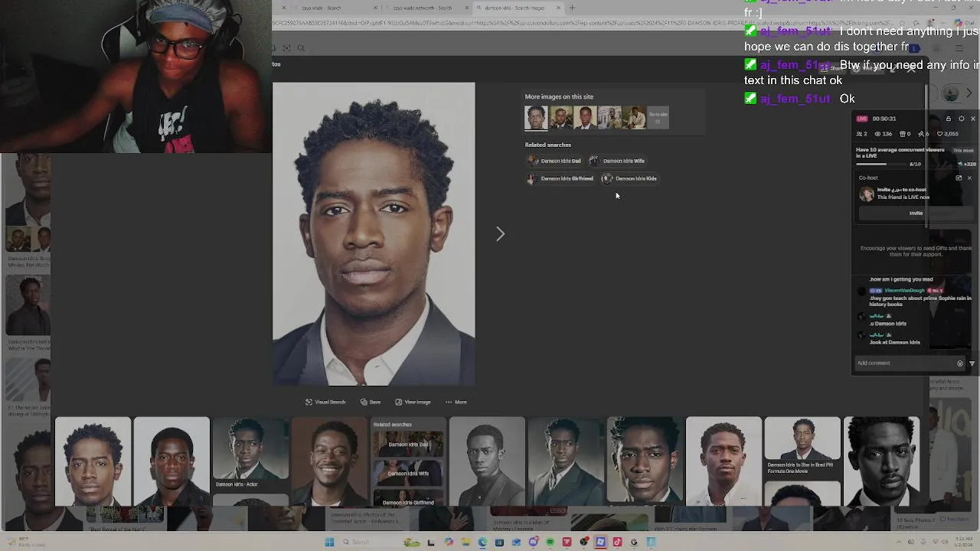Viewport: 980px width, 551px height.
Task: Click 'Go to site' tile in More images
Action: tap(658, 118)
